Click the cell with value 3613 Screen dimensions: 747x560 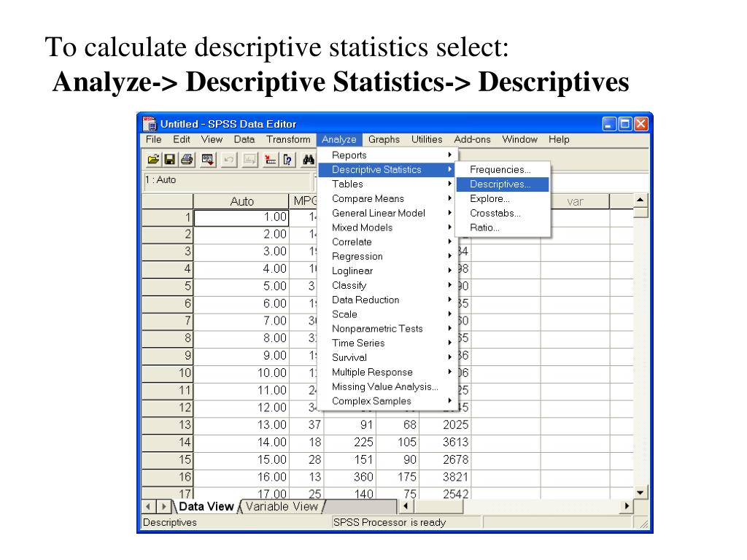click(x=446, y=443)
